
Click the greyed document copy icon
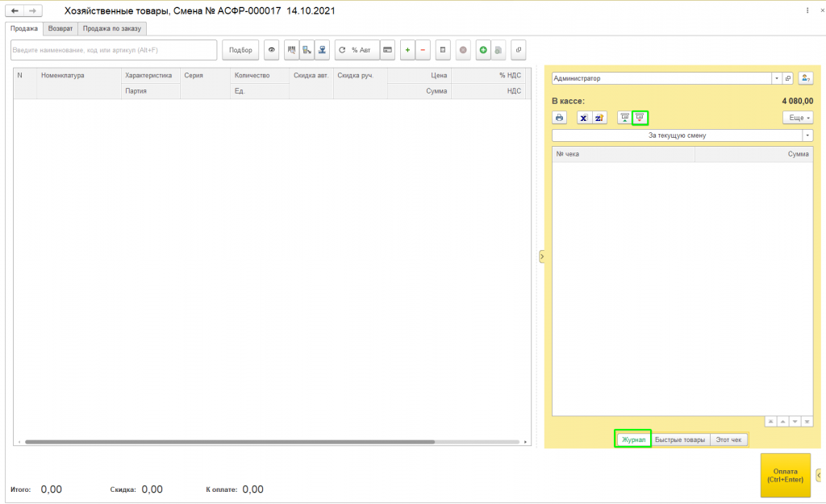click(x=499, y=50)
